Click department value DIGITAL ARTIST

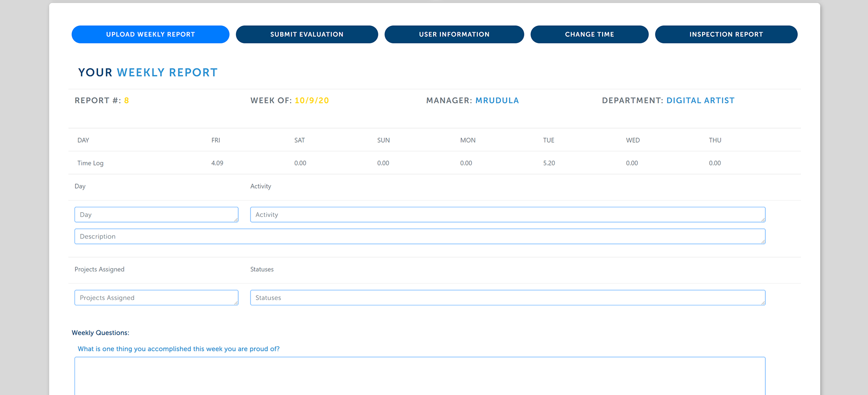700,100
